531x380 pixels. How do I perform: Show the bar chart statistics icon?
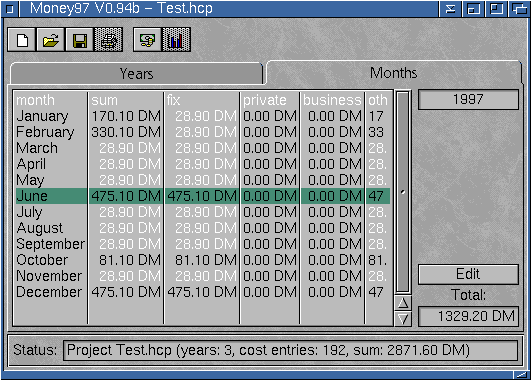[x=176, y=40]
